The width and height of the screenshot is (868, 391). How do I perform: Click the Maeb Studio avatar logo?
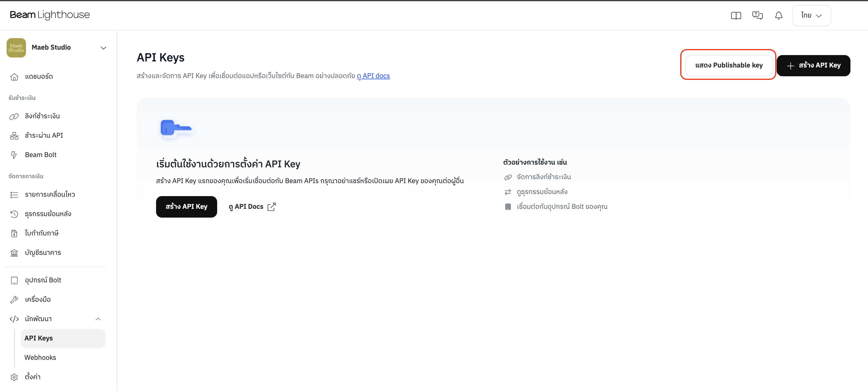pos(16,48)
